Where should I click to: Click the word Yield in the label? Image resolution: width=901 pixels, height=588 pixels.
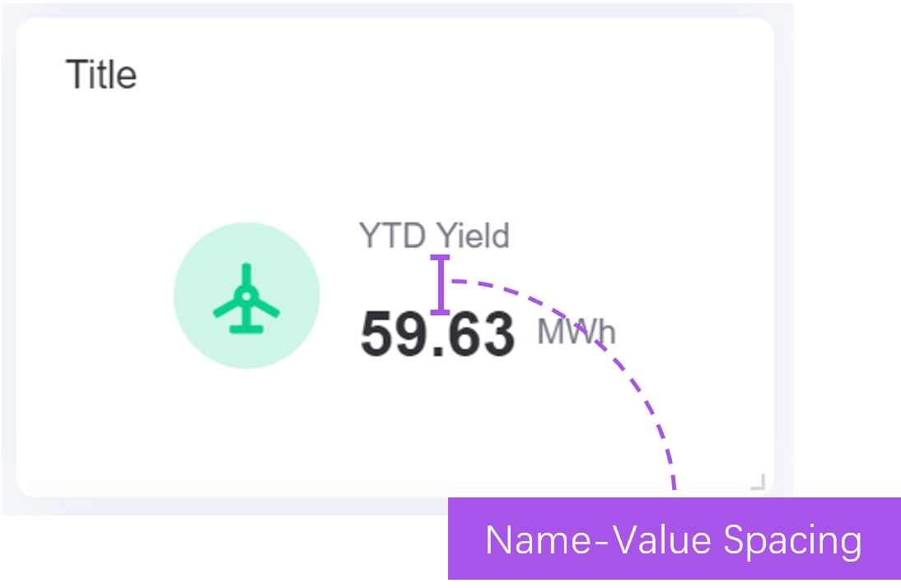click(x=473, y=236)
